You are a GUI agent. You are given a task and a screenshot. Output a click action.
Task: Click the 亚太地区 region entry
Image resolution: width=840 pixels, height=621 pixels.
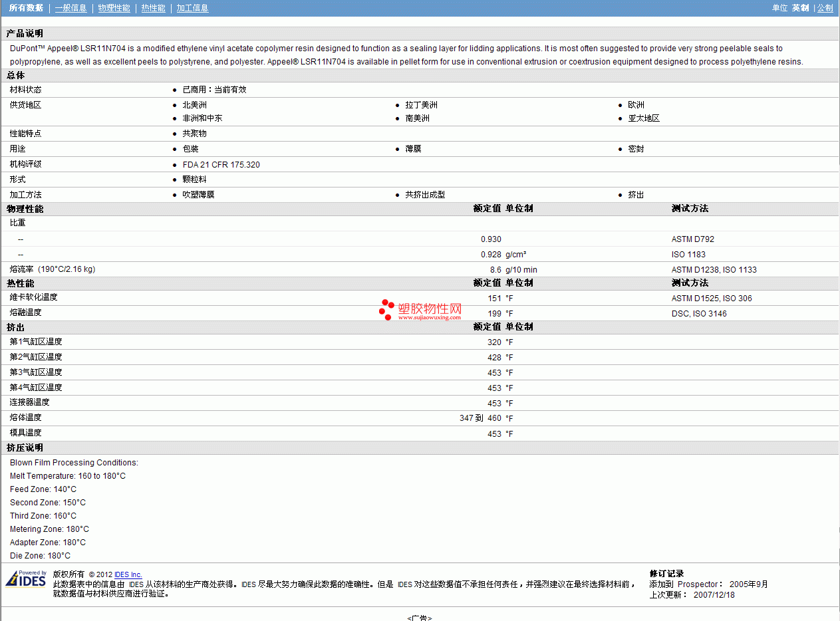pos(644,118)
